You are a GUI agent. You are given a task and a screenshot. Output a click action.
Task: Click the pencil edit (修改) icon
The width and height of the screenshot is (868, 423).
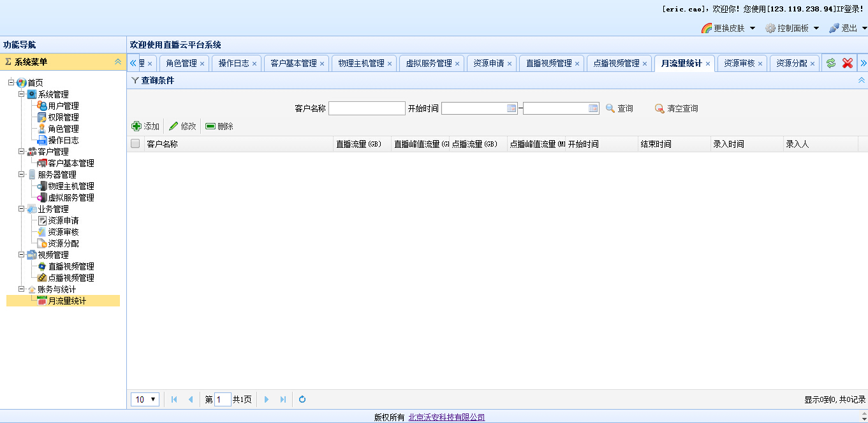(173, 126)
